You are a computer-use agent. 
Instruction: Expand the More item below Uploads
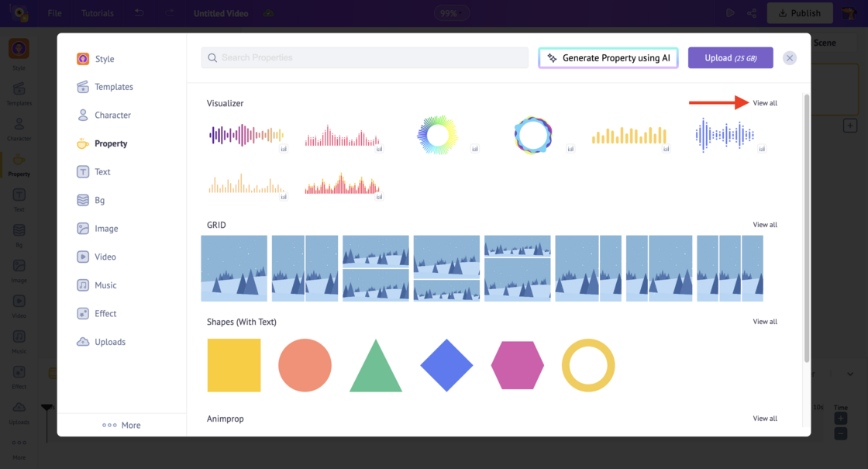[x=120, y=425]
